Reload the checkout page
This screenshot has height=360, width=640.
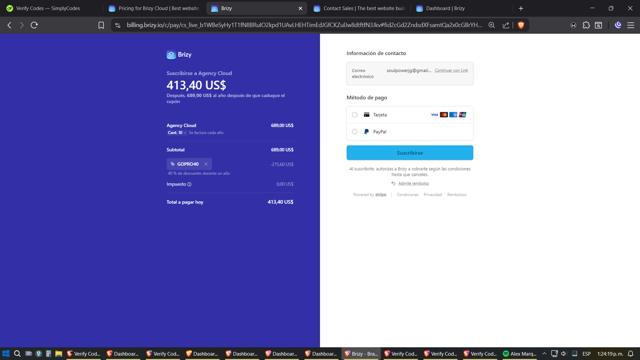[34, 25]
